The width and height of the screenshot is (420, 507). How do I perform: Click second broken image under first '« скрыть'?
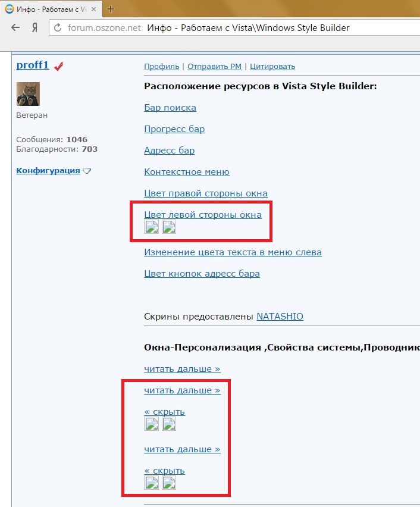tap(169, 424)
